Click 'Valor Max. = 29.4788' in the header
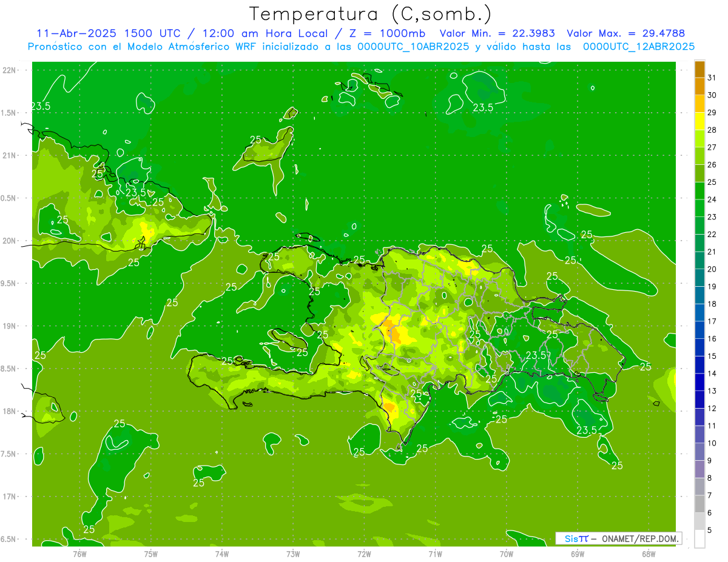This screenshot has height=562, width=728. 625,33
